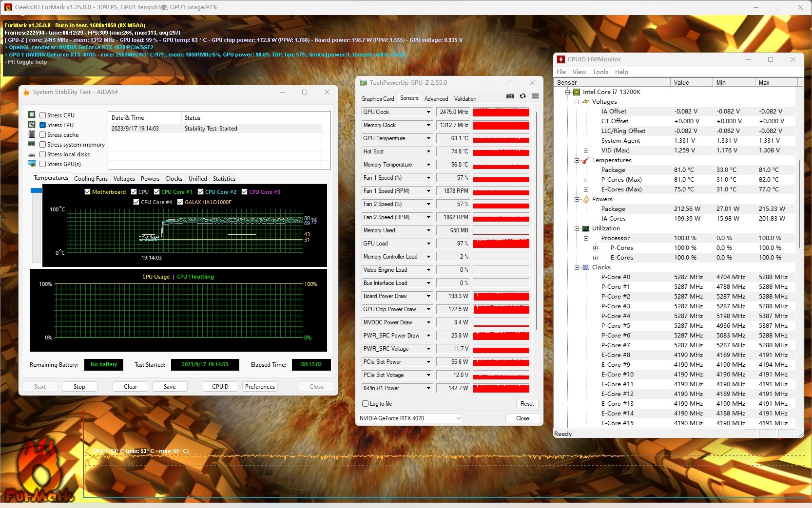Close the GPU-Z window via Close button

[522, 418]
